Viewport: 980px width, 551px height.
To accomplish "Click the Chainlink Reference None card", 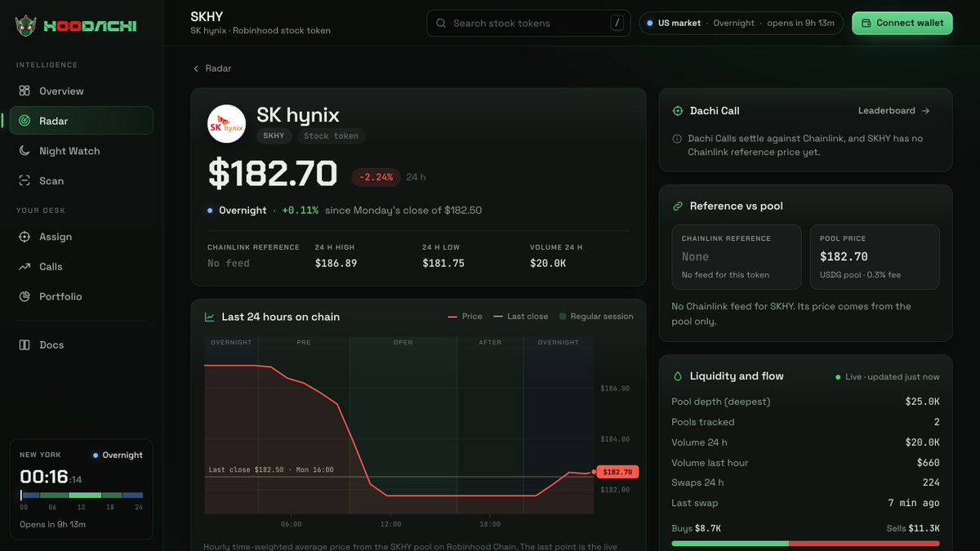I will pyautogui.click(x=737, y=256).
